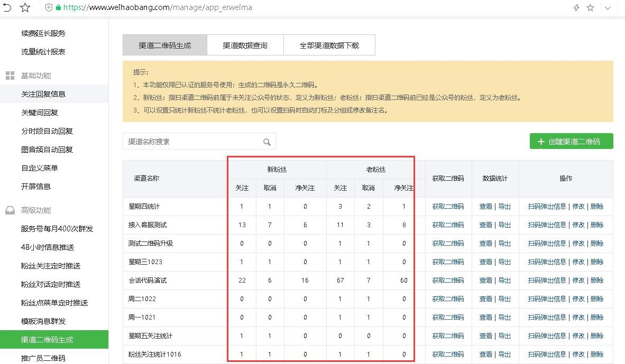Click channel name 会话代码演试

click(x=148, y=281)
